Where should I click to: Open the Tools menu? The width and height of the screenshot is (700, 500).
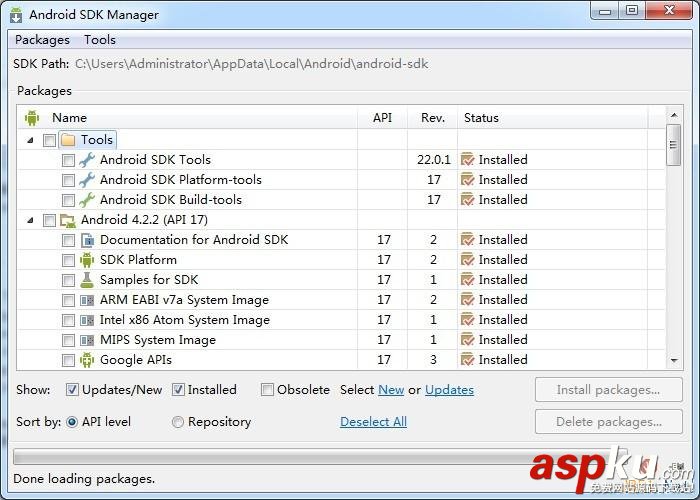pos(100,40)
